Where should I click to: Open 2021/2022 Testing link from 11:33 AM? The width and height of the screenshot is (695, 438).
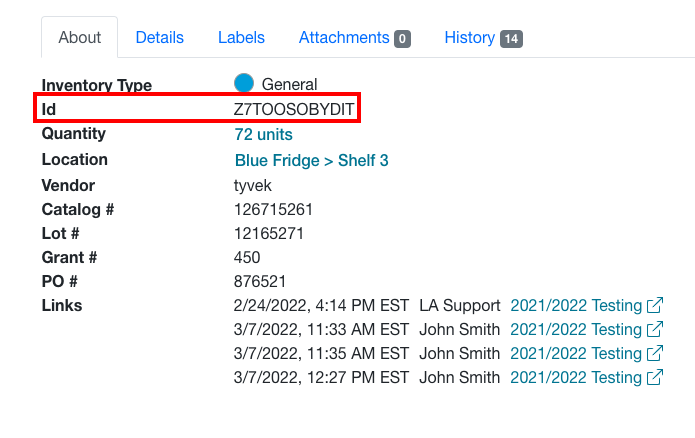pyautogui.click(x=575, y=329)
